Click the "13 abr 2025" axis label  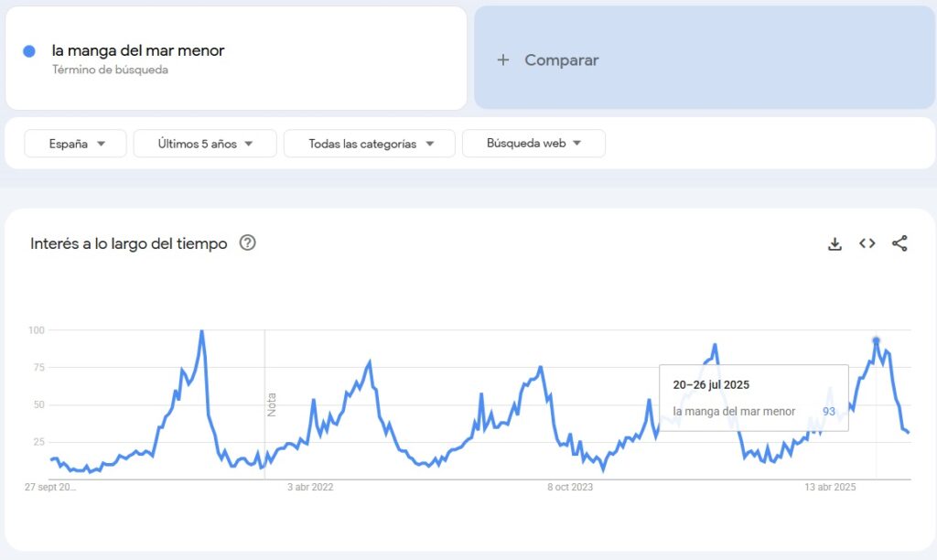click(830, 488)
